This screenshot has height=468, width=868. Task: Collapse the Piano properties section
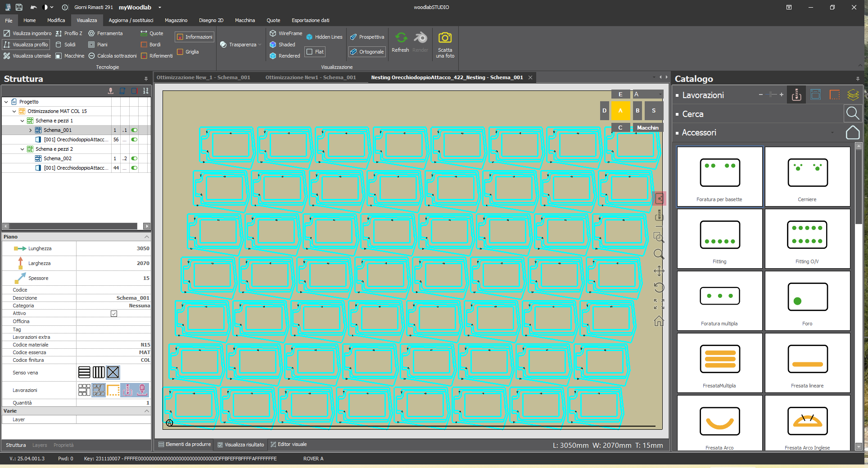click(x=146, y=237)
